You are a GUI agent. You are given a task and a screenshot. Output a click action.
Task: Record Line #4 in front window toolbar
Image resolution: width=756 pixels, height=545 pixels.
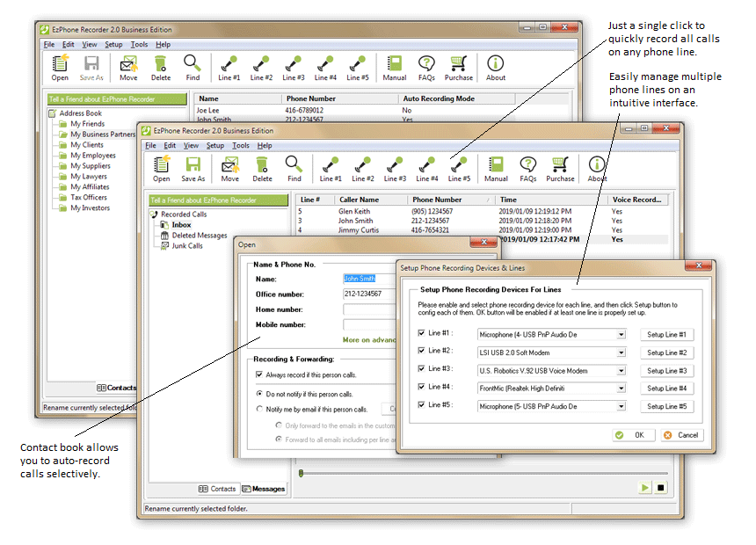pyautogui.click(x=426, y=168)
